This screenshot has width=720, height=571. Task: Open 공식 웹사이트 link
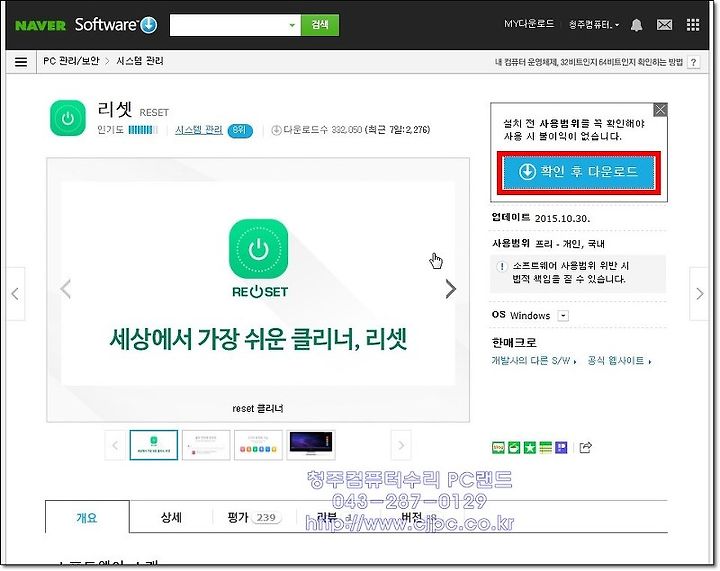pos(619,361)
